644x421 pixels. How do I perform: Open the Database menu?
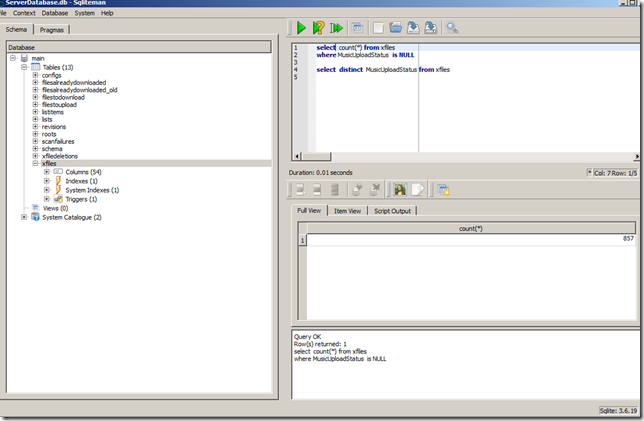pos(55,13)
